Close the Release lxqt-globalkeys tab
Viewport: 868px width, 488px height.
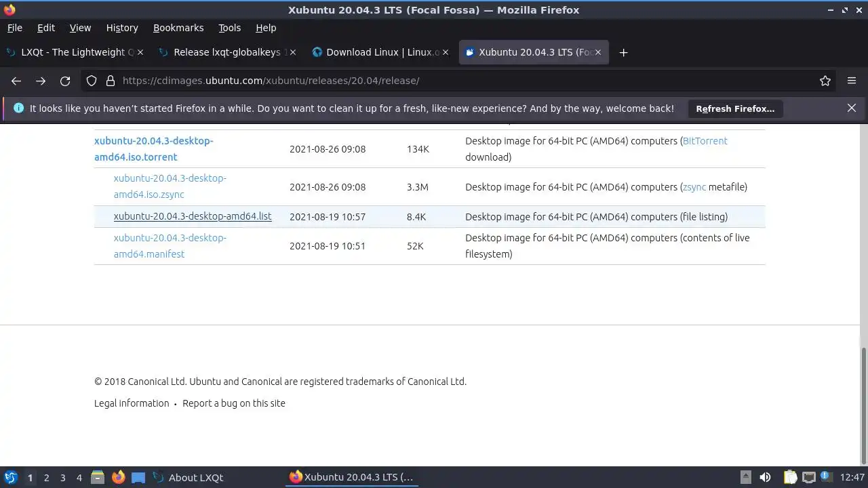pyautogui.click(x=293, y=52)
